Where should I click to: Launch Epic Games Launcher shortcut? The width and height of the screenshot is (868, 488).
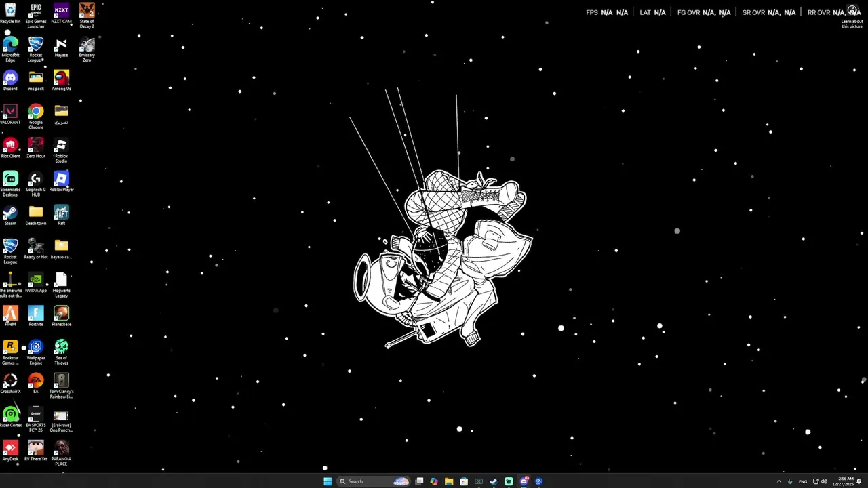(36, 16)
